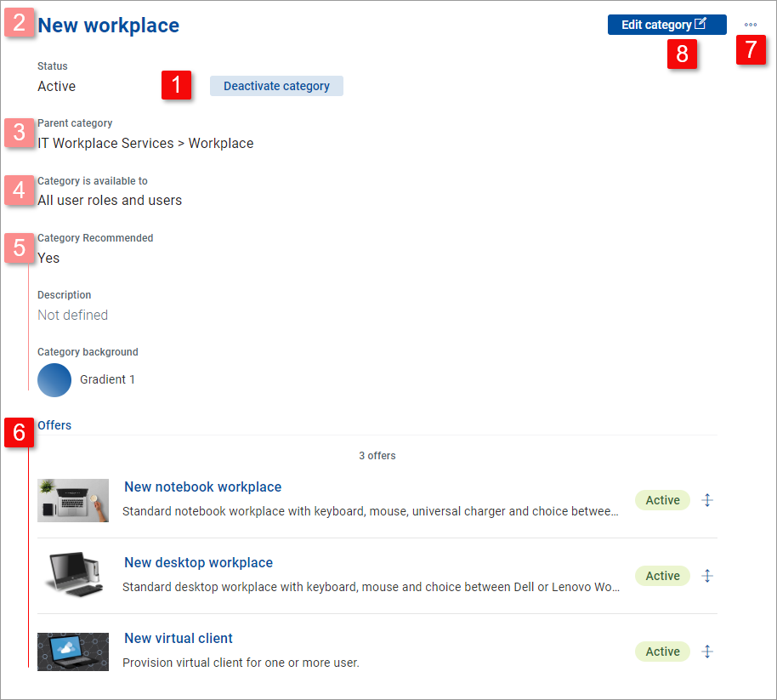Open the New virtual client offer
Viewport: 777px width, 700px height.
click(179, 639)
